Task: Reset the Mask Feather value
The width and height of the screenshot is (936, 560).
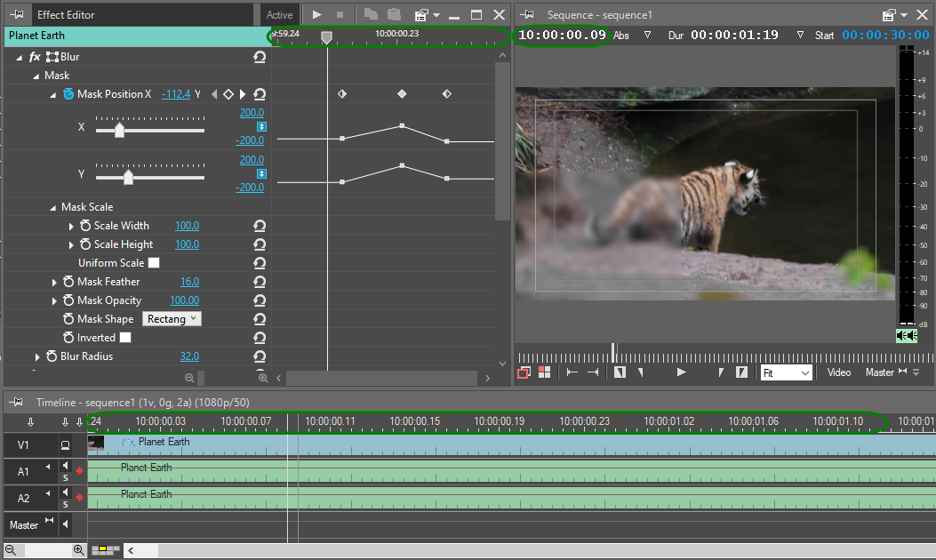Action: tap(260, 282)
